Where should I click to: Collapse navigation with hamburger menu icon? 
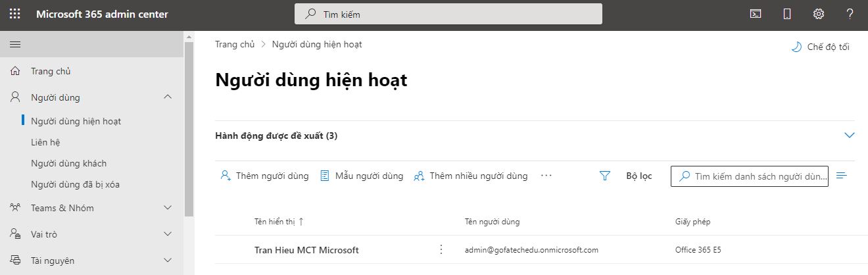click(x=15, y=44)
